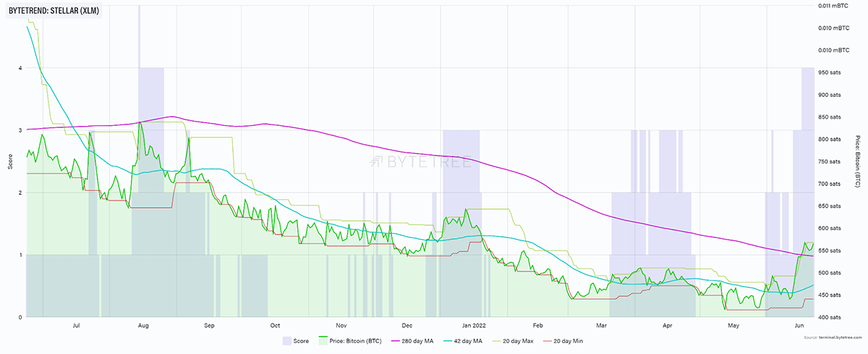Viewport: 868px width, 354px height.
Task: Click the 450 sats price label
Action: [830, 295]
